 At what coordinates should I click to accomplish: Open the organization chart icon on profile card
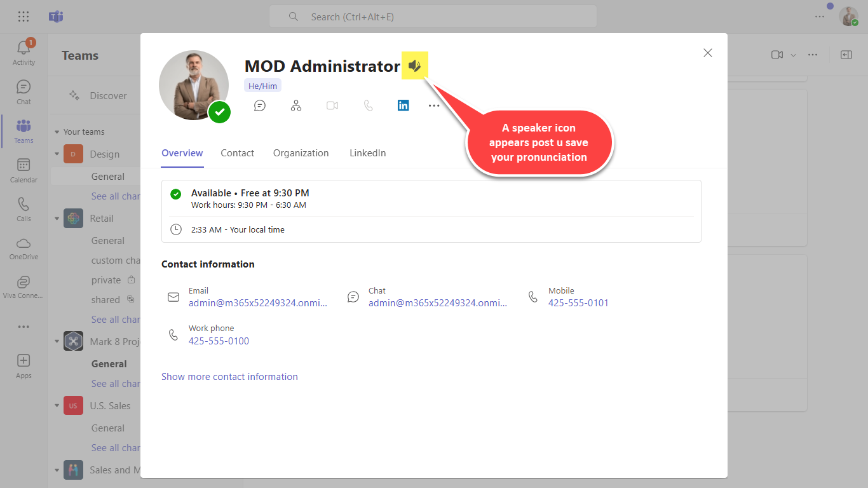[x=296, y=105]
